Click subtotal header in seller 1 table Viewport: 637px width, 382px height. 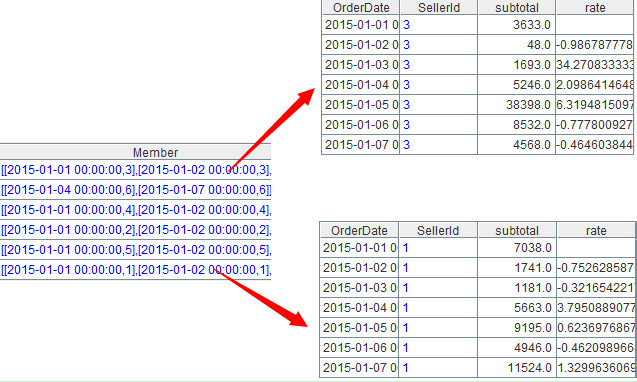coord(517,230)
